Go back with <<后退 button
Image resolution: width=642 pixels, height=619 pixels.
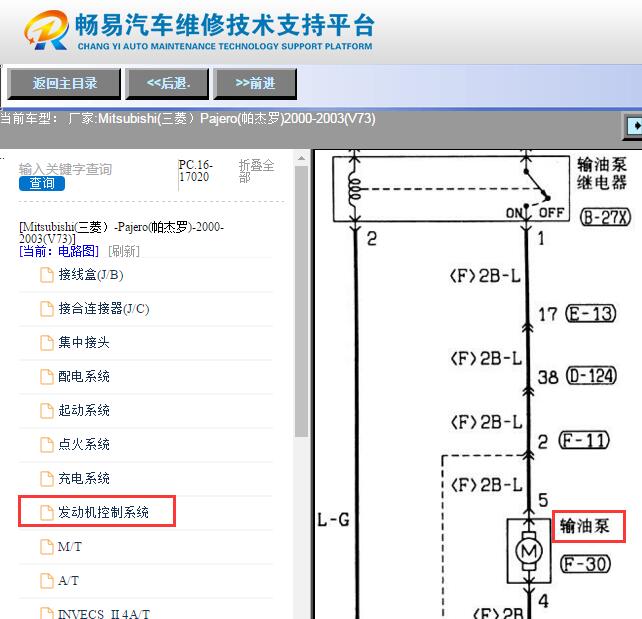tap(167, 84)
